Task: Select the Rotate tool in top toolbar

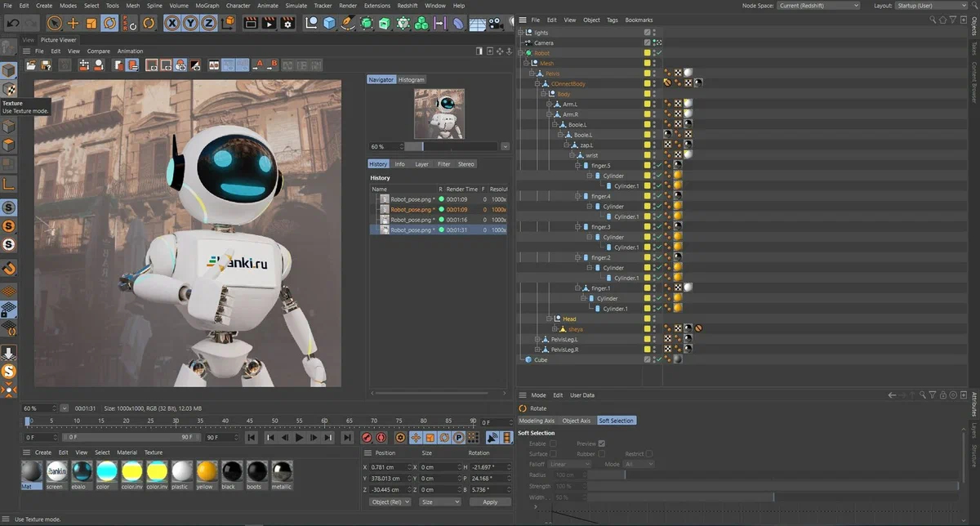Action: tap(109, 23)
